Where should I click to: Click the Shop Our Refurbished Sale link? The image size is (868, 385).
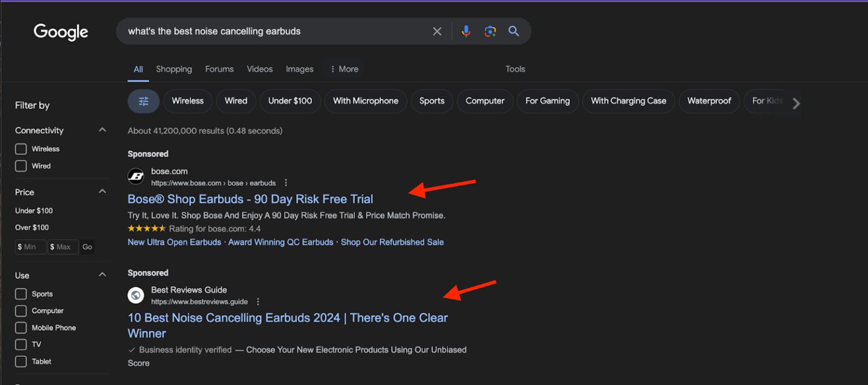392,242
